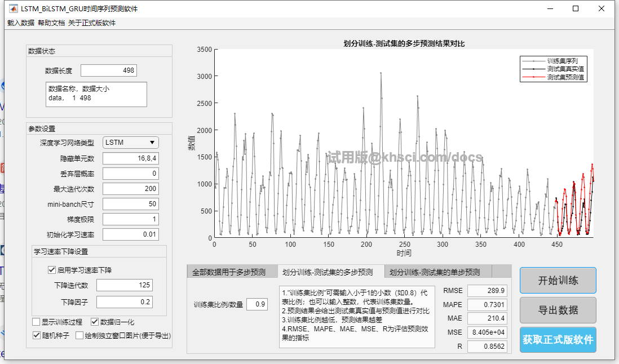The width and height of the screenshot is (619, 364).
Task: Click 获取正式版软件 button
Action: 558,340
